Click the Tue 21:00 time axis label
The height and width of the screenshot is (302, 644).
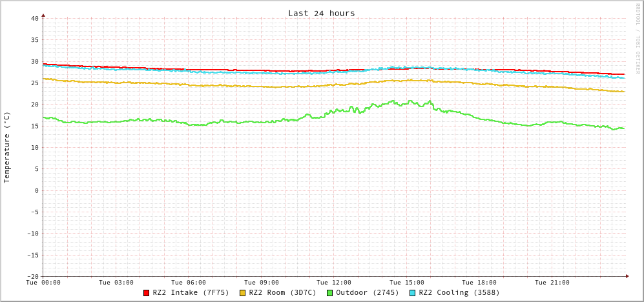[552, 283]
